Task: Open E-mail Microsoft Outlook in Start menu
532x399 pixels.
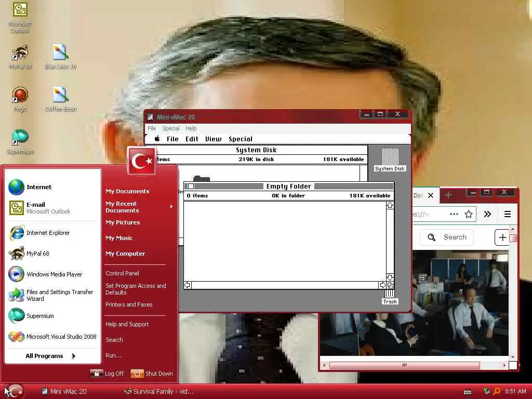Action: 53,208
